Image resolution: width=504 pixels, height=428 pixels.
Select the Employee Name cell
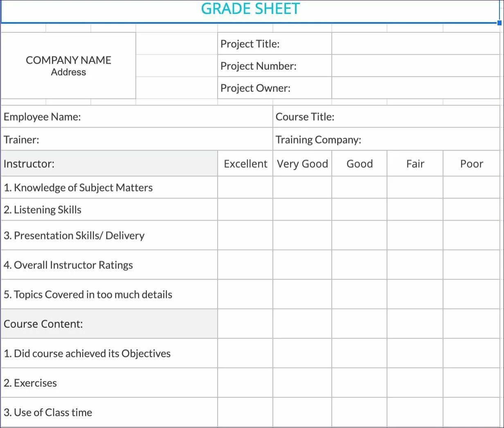click(x=137, y=117)
